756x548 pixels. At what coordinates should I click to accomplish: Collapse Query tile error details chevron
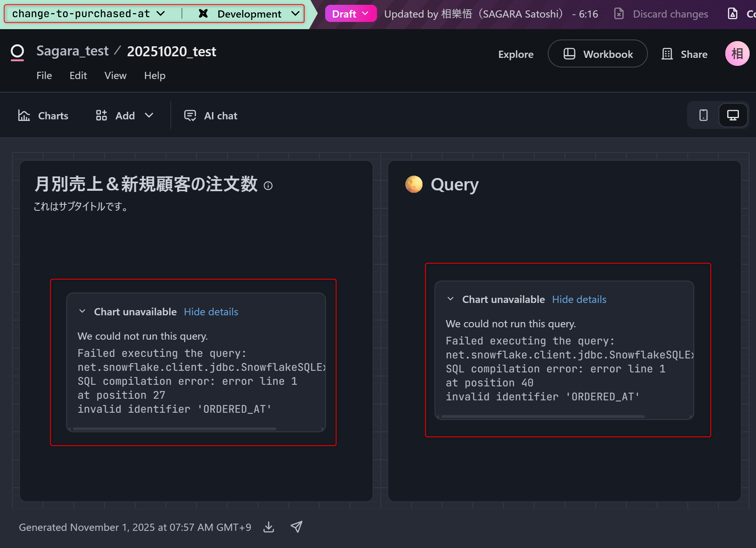(x=450, y=299)
